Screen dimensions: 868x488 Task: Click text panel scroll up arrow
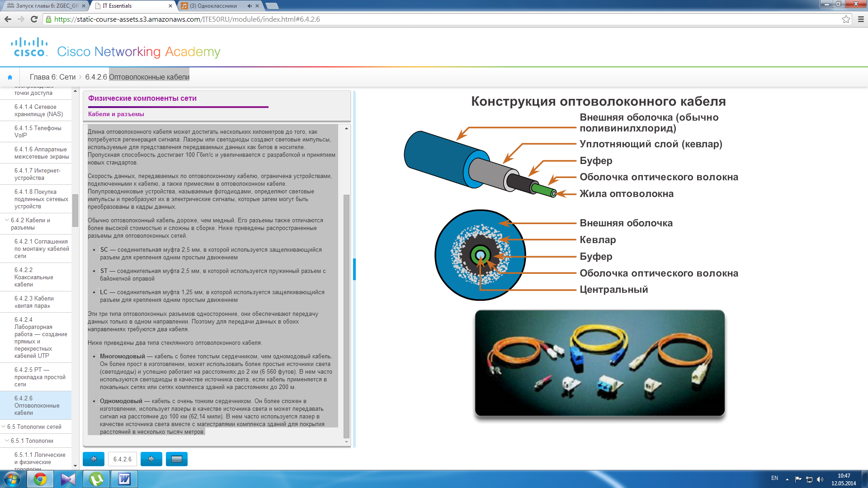click(x=346, y=128)
